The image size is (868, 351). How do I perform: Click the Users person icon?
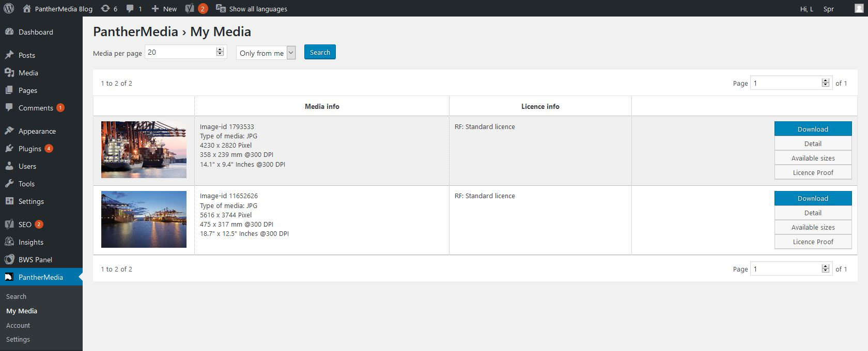pos(9,166)
